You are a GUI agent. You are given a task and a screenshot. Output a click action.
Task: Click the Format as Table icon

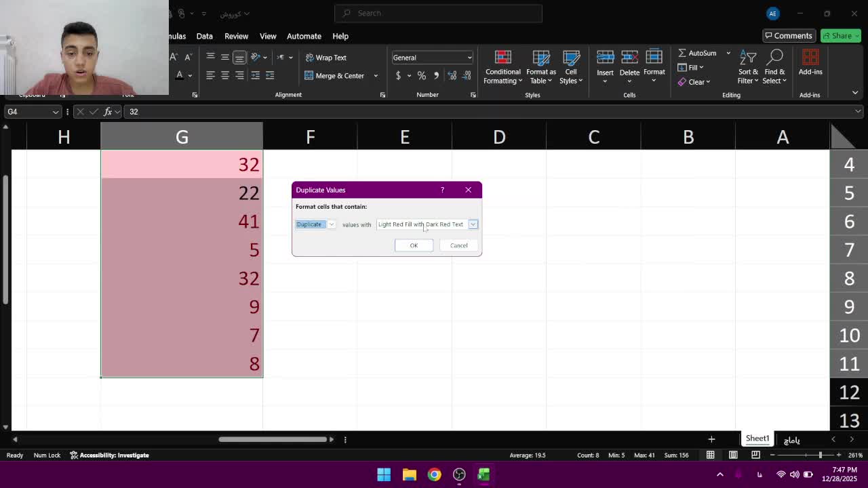pyautogui.click(x=540, y=68)
